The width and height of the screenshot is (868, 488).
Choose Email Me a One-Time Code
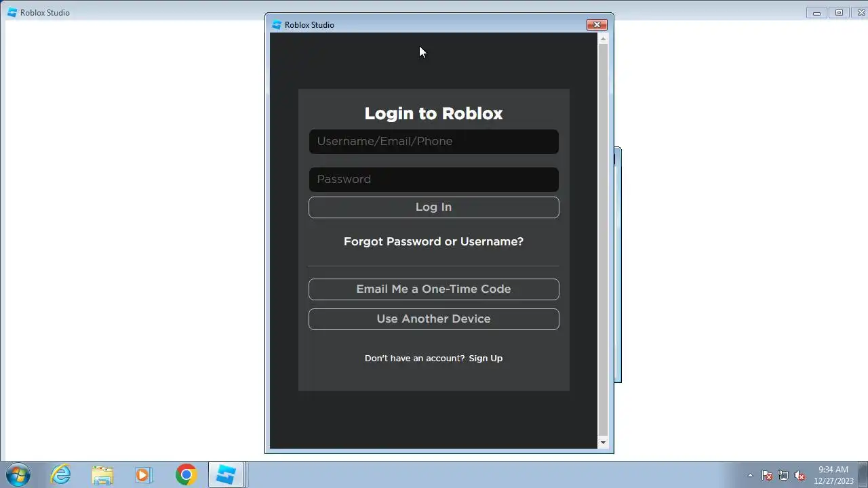click(x=433, y=289)
